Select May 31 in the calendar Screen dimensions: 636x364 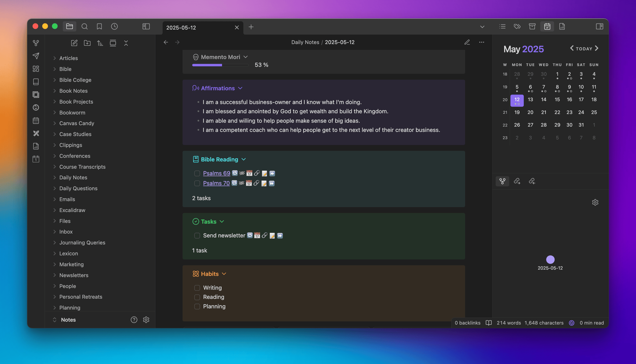coord(581,125)
